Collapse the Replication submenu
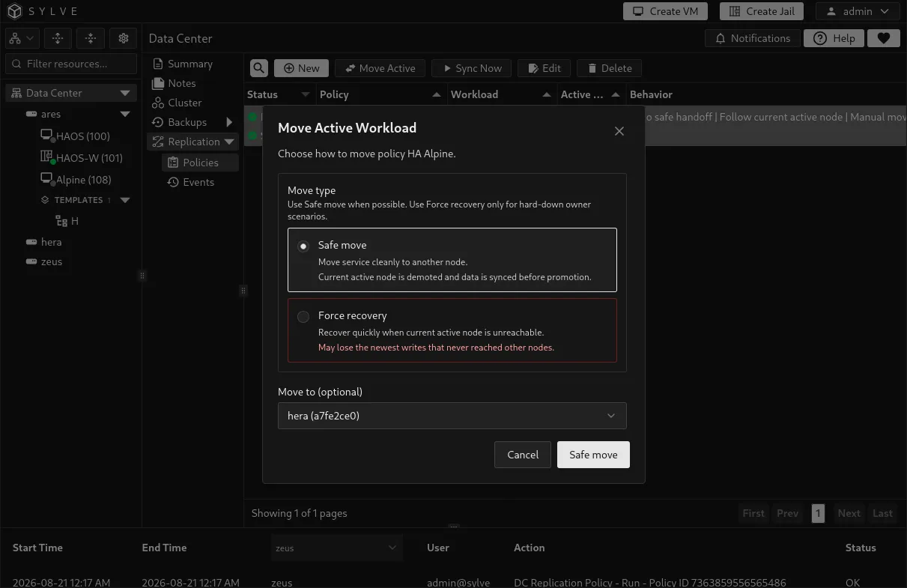Screen dimensions: 907x588 tap(229, 142)
